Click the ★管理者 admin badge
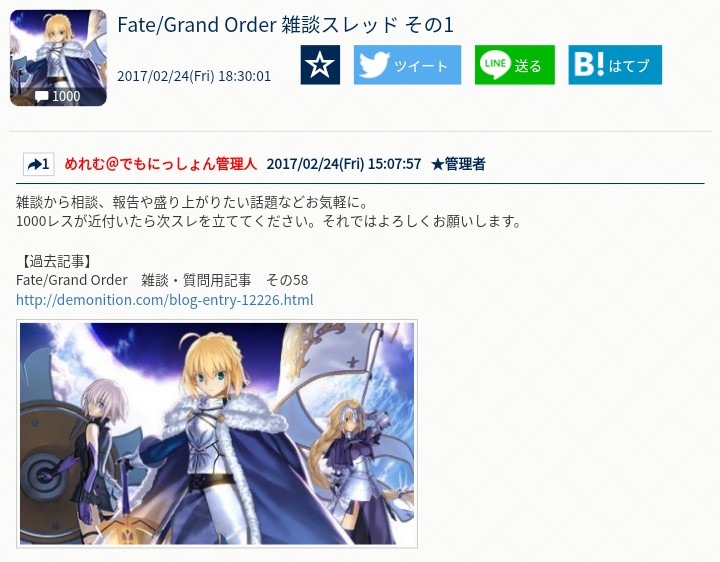Image resolution: width=720 pixels, height=562 pixels. tap(458, 164)
